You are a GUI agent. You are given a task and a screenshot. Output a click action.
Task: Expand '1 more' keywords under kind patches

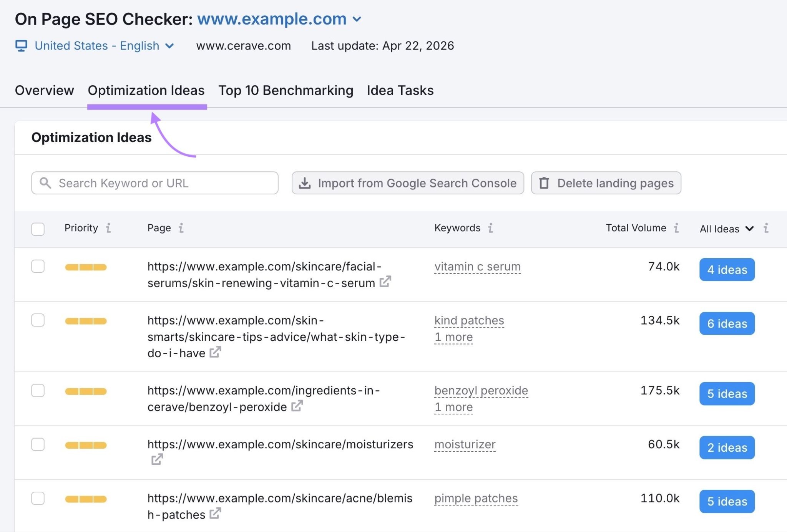pos(453,337)
